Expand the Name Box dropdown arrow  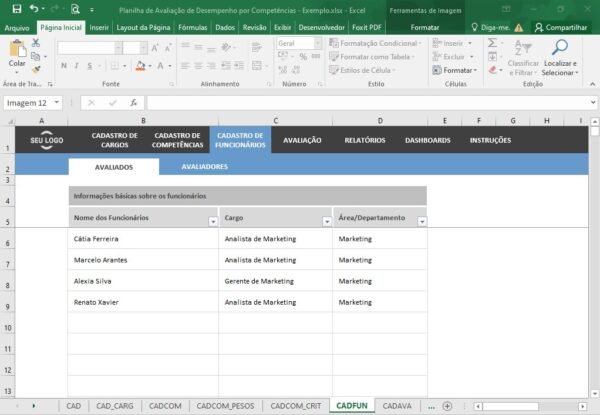click(57, 102)
